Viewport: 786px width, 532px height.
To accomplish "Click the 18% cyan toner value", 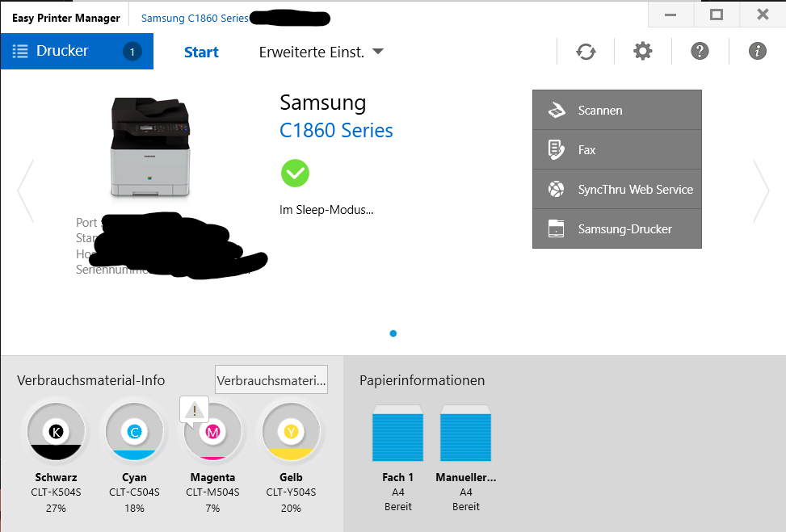I will coord(134,508).
